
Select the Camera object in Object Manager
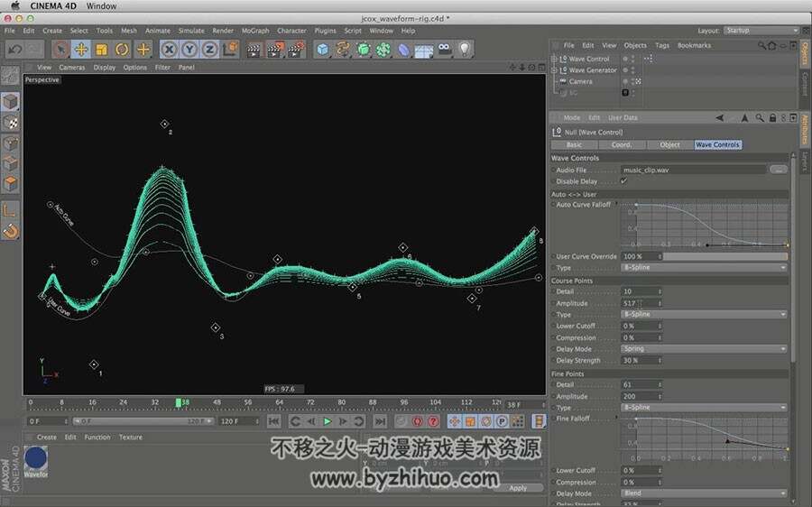[580, 82]
